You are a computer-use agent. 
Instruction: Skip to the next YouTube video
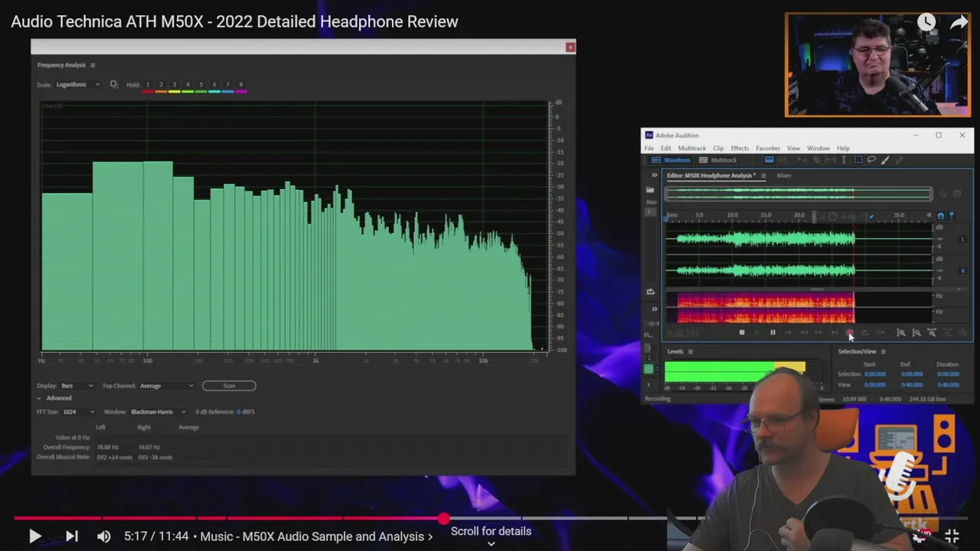point(71,536)
